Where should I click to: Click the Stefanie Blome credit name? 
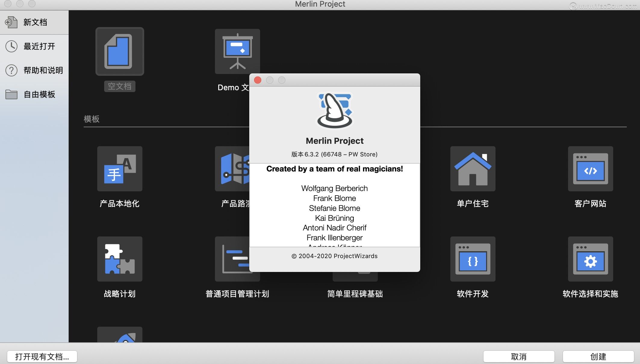(x=334, y=208)
